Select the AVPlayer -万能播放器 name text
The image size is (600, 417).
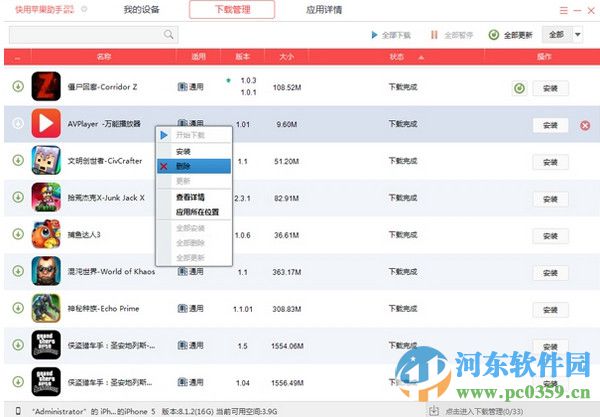(x=104, y=124)
